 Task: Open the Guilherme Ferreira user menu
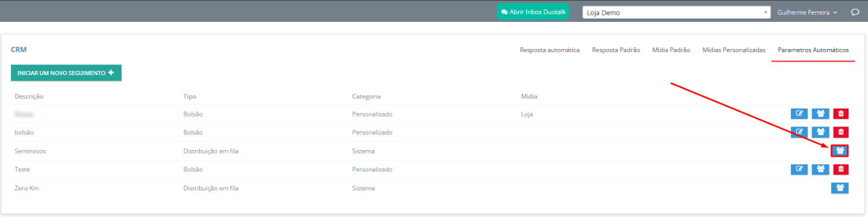click(x=806, y=12)
